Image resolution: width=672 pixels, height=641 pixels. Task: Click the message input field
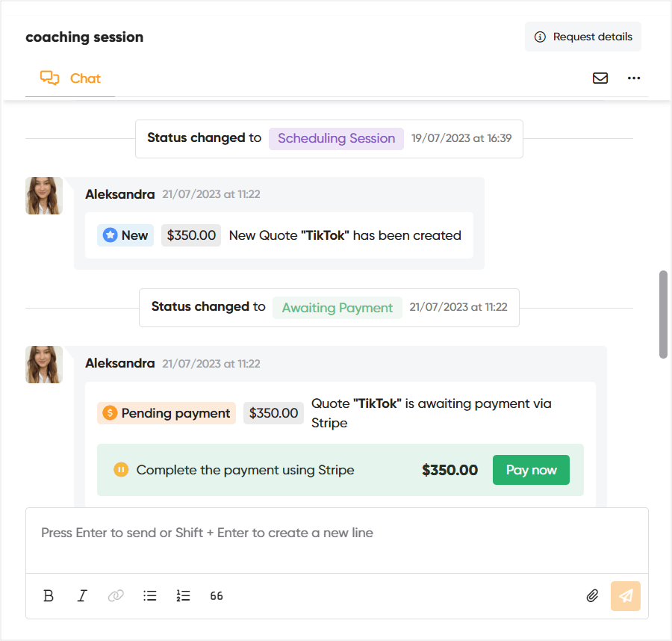coord(337,541)
